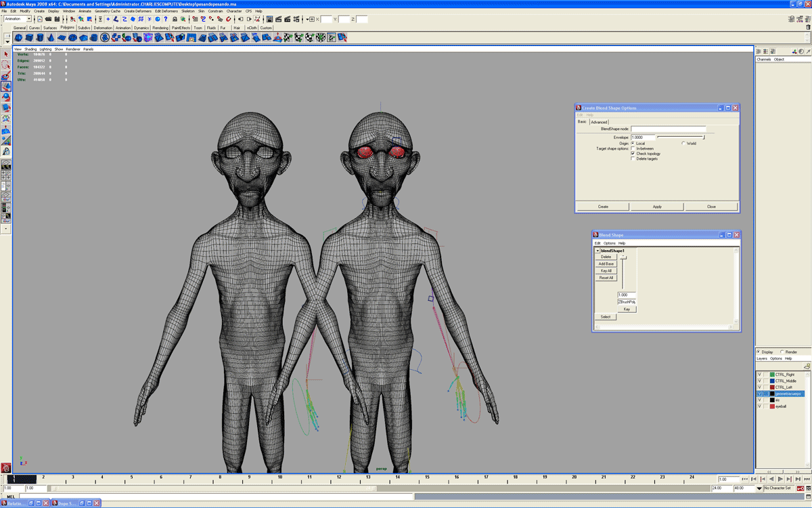This screenshot has height=508, width=812.
Task: Select Local origin radio button
Action: pyautogui.click(x=633, y=143)
